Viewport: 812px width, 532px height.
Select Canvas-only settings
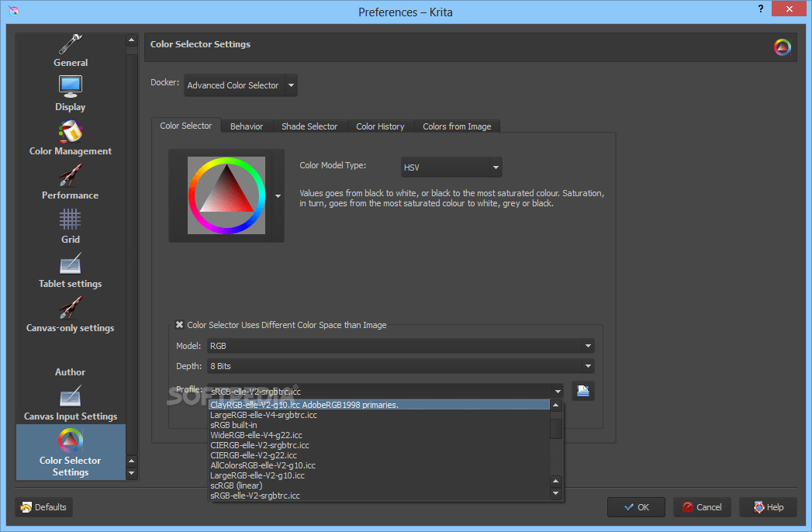pos(70,313)
